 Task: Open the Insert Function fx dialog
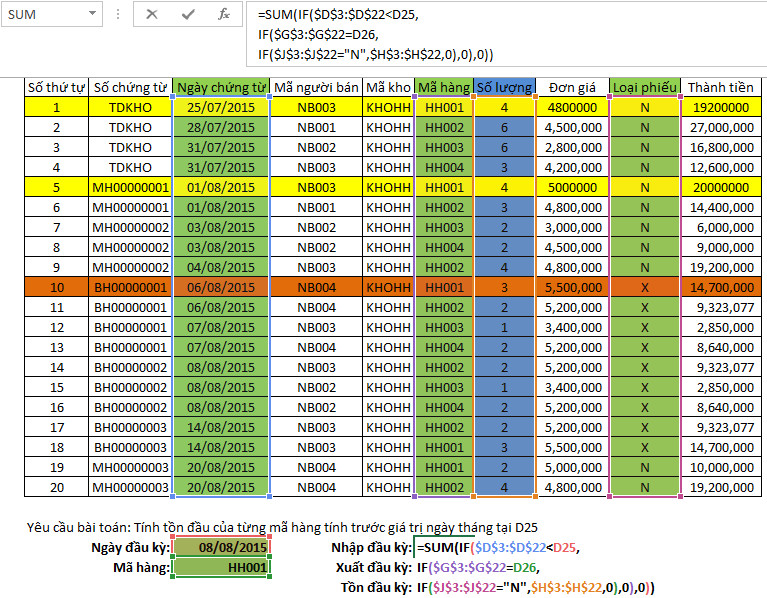point(224,15)
